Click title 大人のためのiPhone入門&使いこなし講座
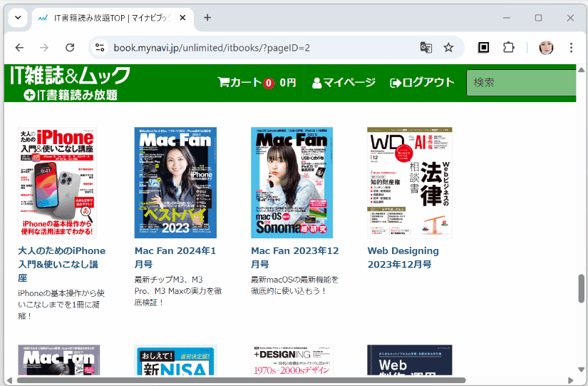 pos(62,264)
